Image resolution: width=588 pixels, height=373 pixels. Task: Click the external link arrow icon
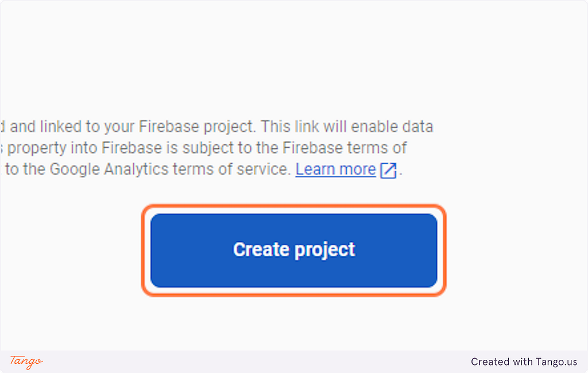388,170
